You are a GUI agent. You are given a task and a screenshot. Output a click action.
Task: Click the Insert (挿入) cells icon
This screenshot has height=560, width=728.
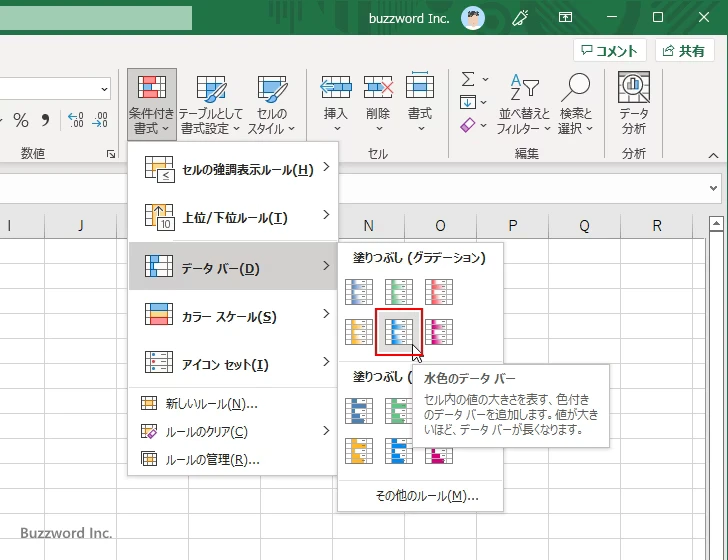(336, 86)
